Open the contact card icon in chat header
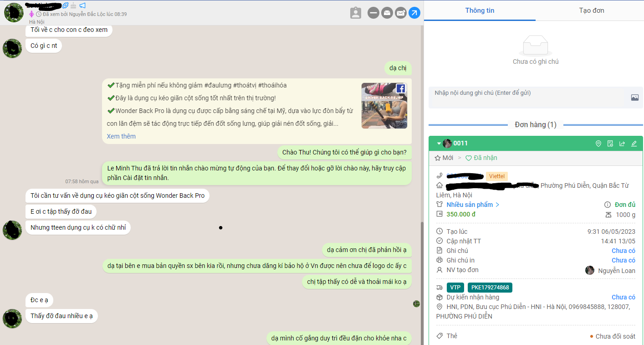Screen dimensions: 644x345 coord(356,13)
